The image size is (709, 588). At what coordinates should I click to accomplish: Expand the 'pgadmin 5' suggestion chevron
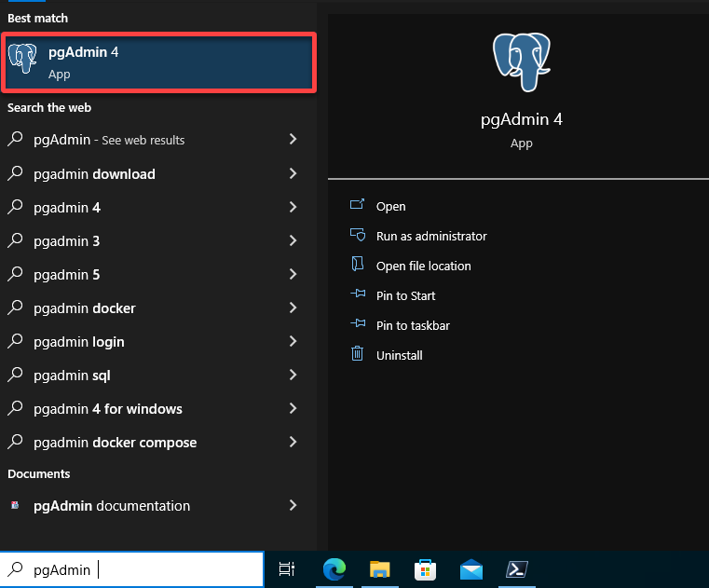(x=293, y=274)
